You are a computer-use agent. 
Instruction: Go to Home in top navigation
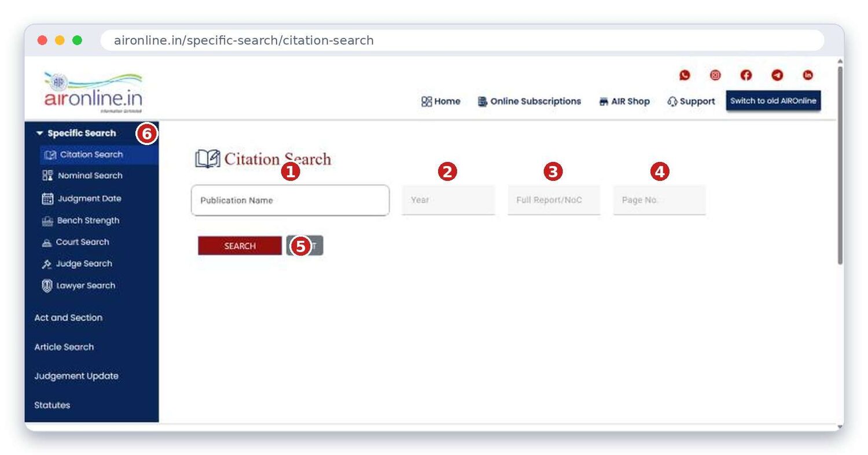441,101
